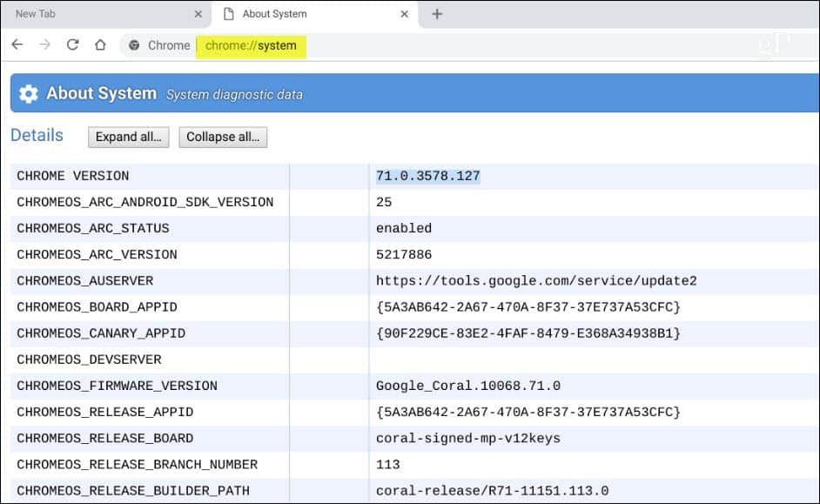
Task: Click the coral-release/R71-11151.113.0 value
Action: click(492, 490)
